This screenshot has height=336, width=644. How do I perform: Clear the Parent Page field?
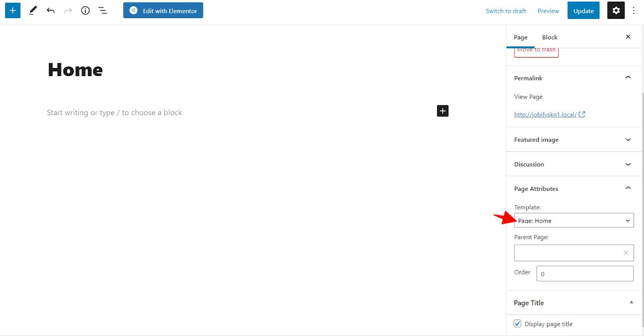pos(625,253)
